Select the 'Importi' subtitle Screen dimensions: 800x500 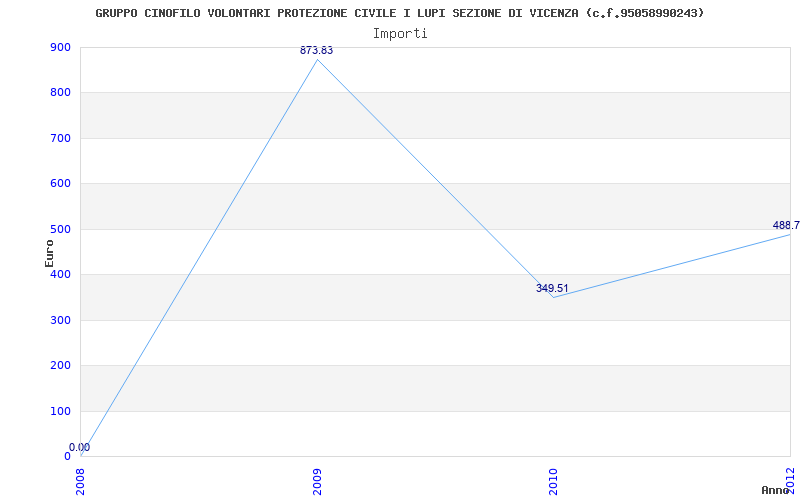[399, 34]
